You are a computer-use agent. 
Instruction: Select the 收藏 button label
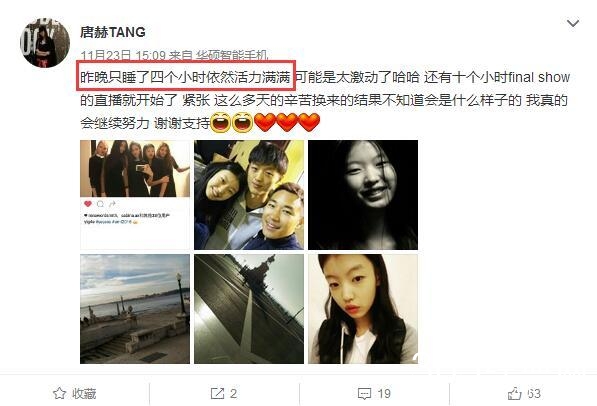pos(84,393)
